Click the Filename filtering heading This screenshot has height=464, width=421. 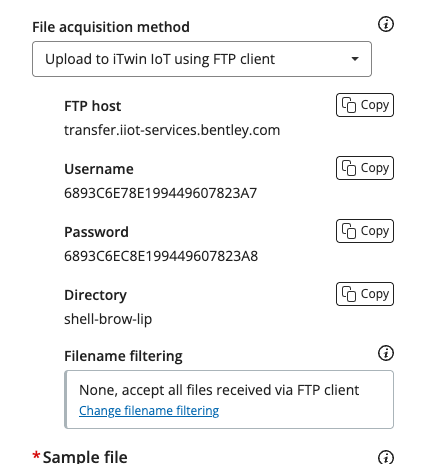click(x=123, y=356)
